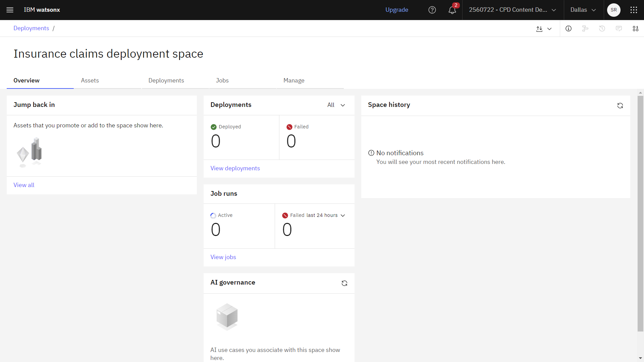Click the Active job runs count of 0
Image resolution: width=644 pixels, height=362 pixels.
216,230
